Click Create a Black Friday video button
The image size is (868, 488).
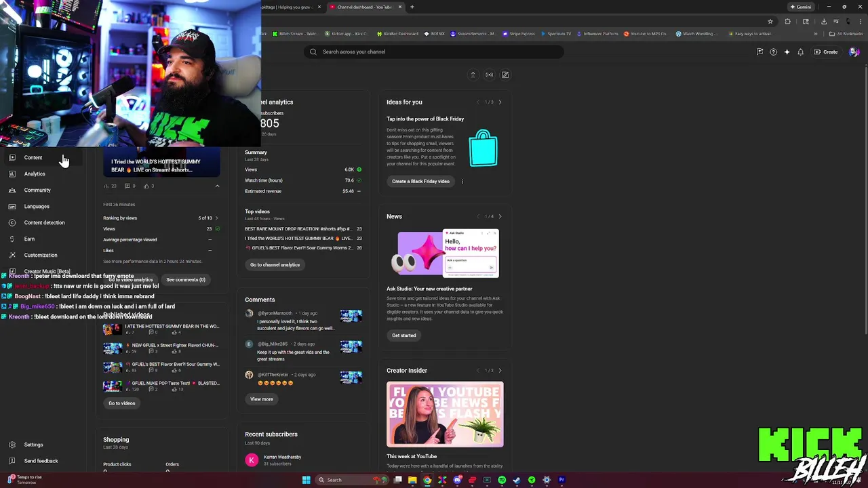tap(420, 181)
